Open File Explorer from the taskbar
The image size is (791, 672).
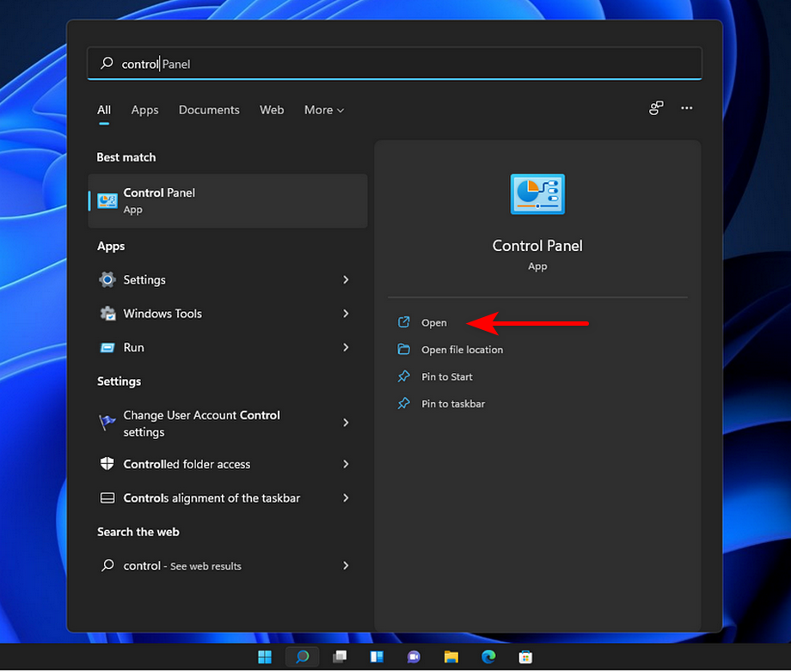pos(451,656)
